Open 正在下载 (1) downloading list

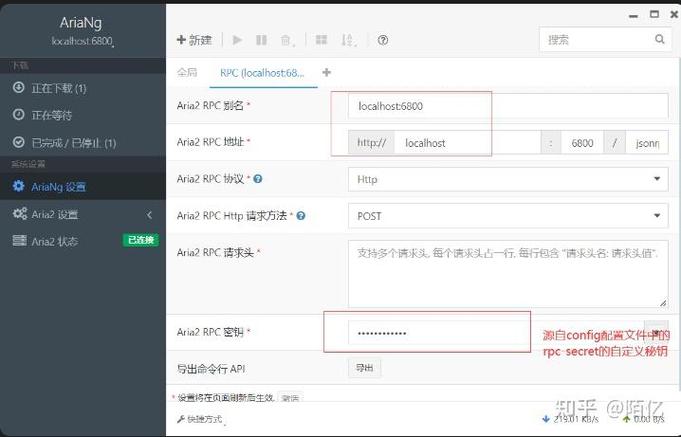[x=83, y=88]
